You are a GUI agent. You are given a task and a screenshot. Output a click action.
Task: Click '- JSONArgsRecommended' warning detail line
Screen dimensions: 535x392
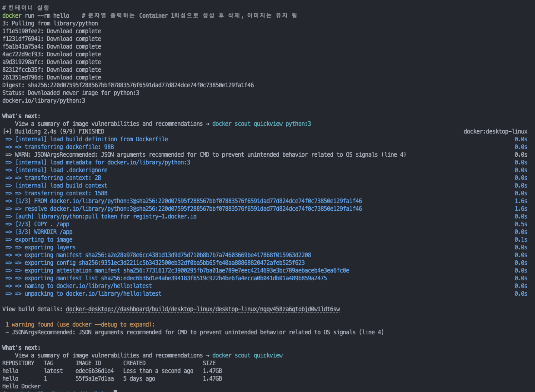195,332
